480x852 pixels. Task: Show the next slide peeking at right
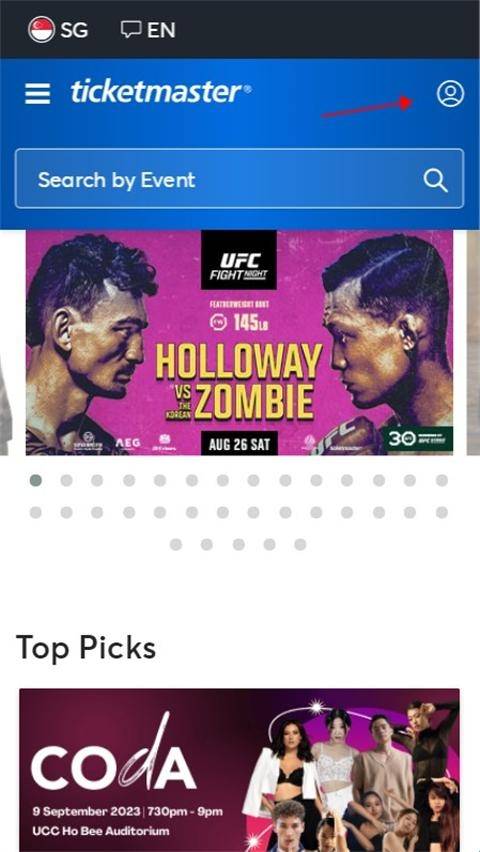point(473,342)
